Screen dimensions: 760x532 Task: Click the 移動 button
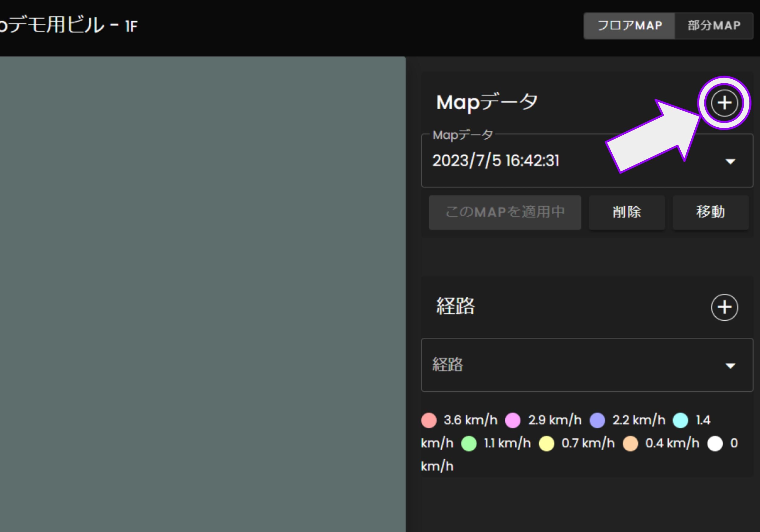(710, 212)
